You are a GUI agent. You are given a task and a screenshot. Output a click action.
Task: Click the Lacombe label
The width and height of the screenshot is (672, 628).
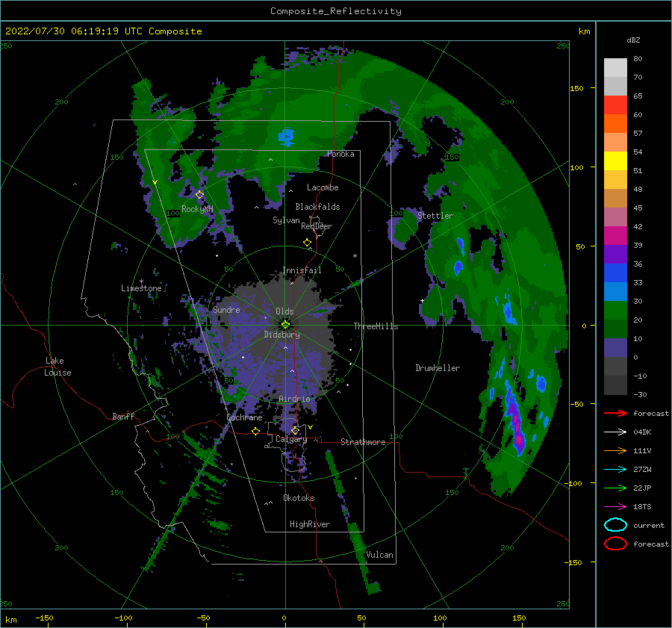pos(323,187)
